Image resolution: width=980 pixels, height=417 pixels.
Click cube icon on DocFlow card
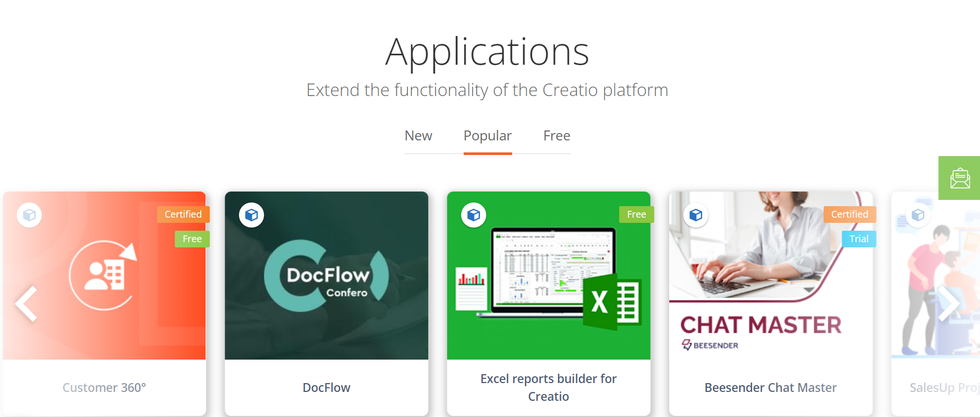[252, 215]
